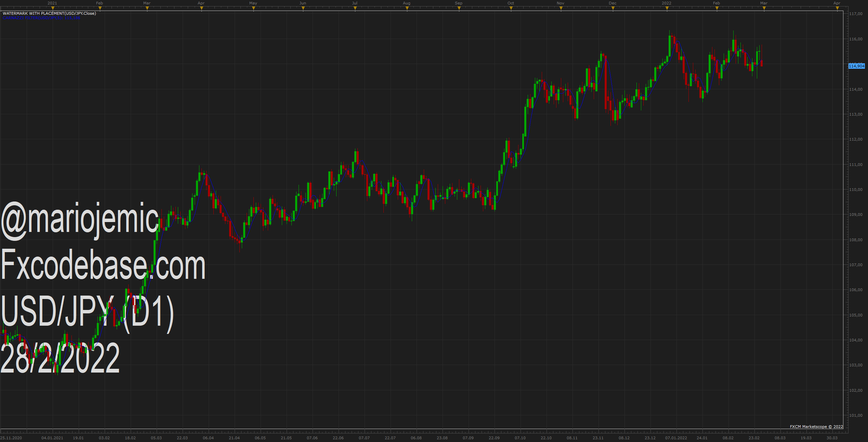Viewport: 868px width, 442px height.
Task: Click the 114,00 price axis label
Action: [x=856, y=89]
